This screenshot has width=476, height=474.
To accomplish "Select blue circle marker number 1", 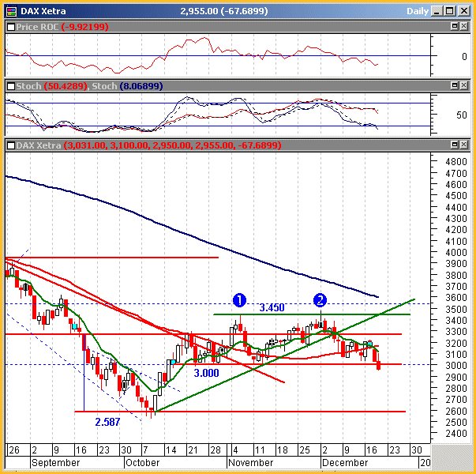I will [x=239, y=300].
